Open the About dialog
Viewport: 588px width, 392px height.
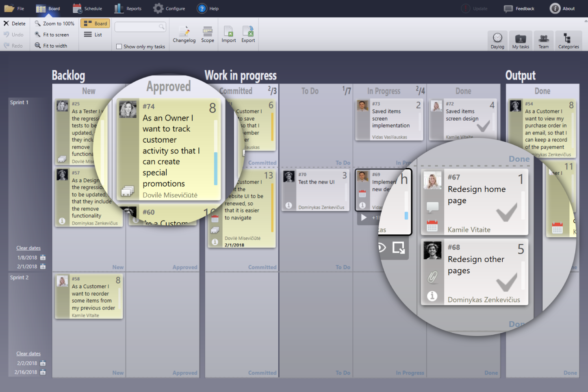coord(562,9)
